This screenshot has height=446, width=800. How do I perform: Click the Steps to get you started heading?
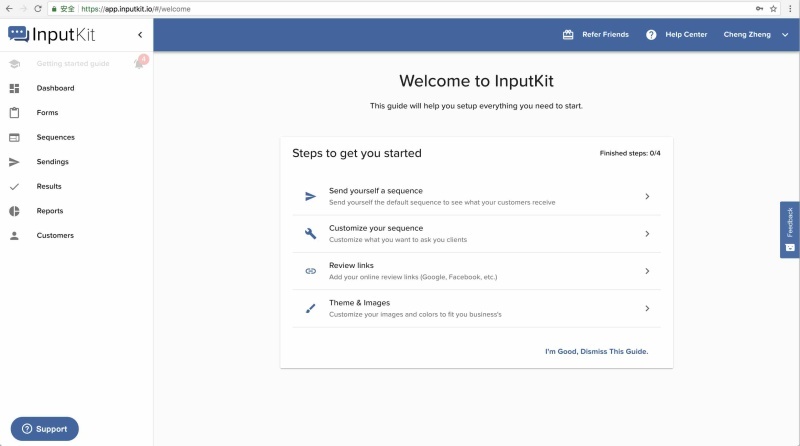click(x=357, y=153)
